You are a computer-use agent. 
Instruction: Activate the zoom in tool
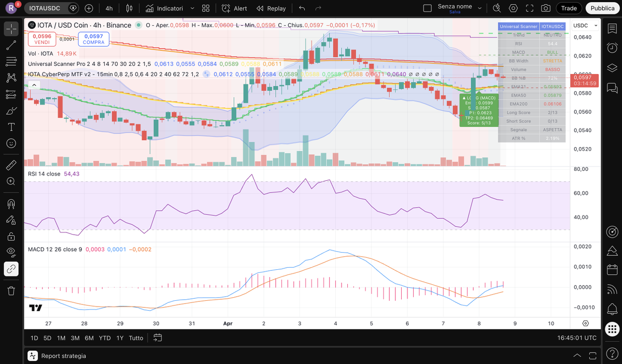[x=11, y=181]
